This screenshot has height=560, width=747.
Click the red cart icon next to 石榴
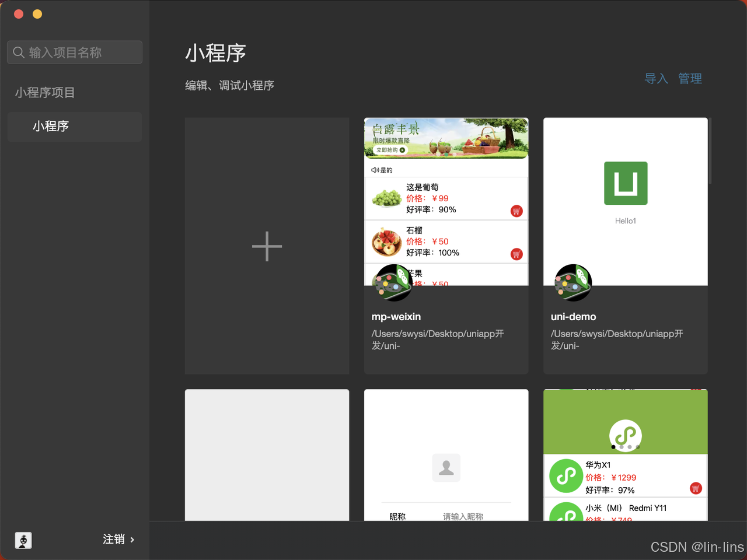516,254
